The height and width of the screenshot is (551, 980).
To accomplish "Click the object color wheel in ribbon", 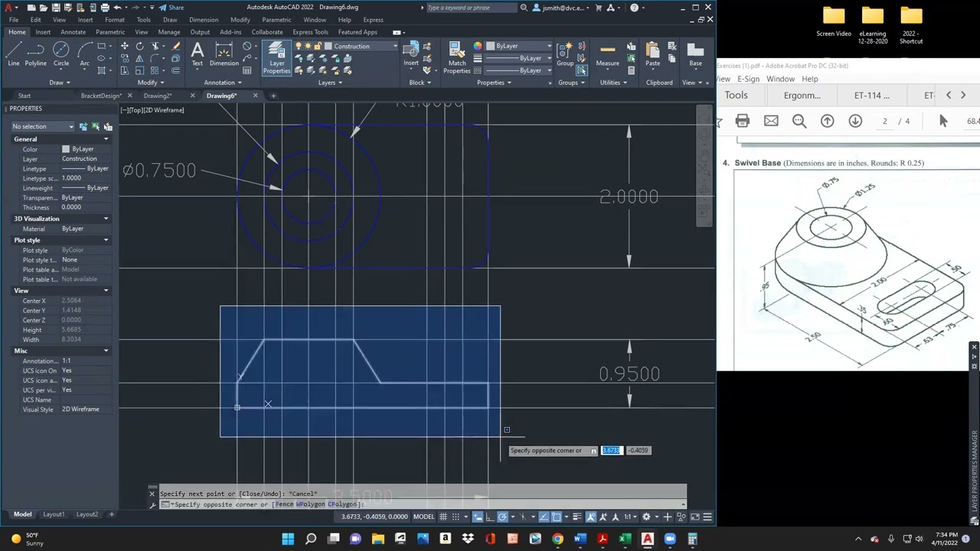I will 478,46.
